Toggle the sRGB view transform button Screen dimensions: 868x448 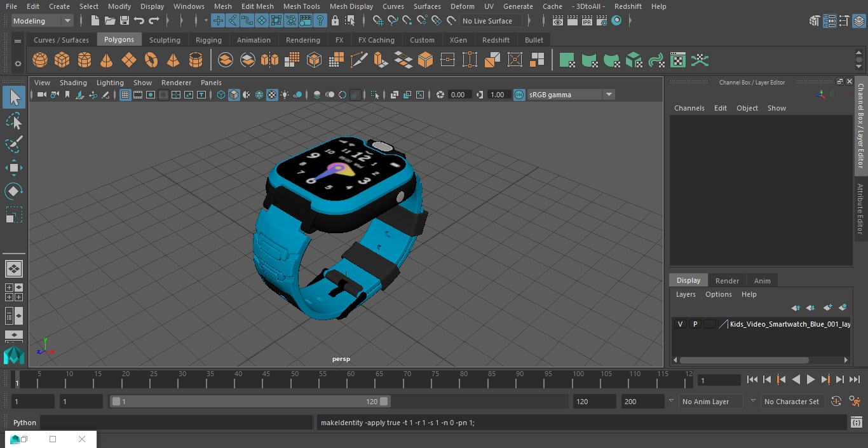point(519,95)
